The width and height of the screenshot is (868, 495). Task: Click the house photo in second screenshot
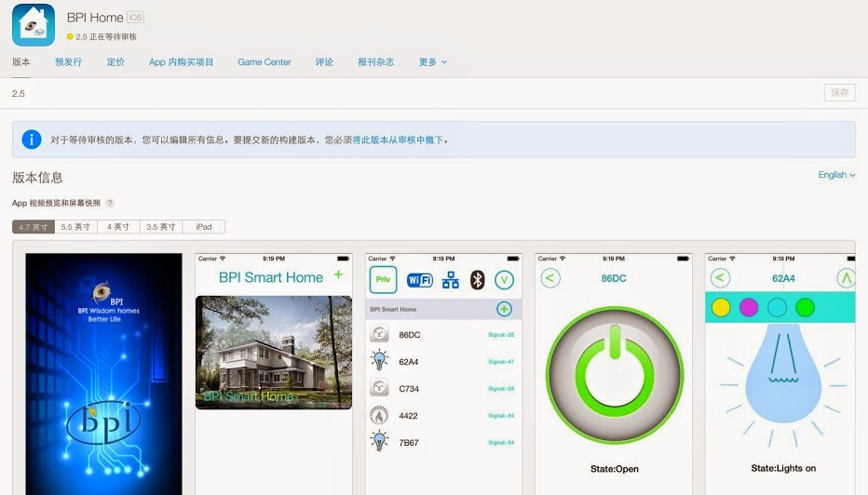pyautogui.click(x=274, y=353)
